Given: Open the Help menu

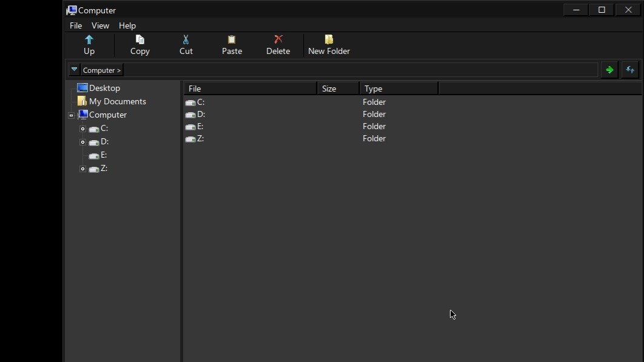Looking at the screenshot, I should pos(127,25).
